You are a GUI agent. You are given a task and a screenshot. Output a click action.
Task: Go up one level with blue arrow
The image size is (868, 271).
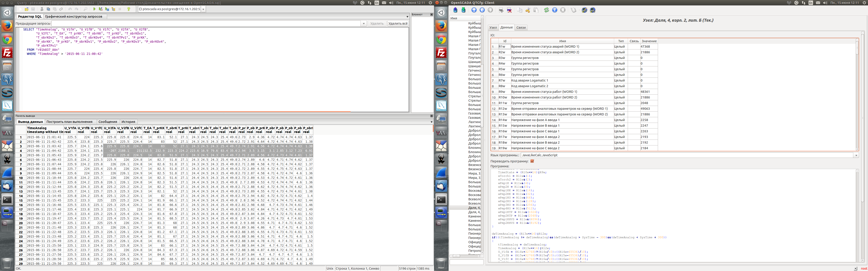474,10
